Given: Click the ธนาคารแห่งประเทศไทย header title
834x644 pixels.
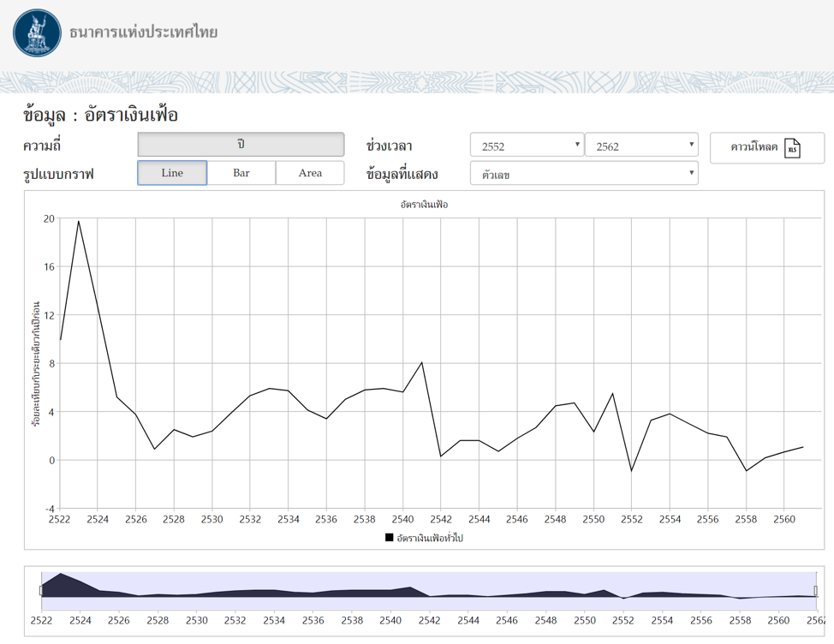Looking at the screenshot, I should pyautogui.click(x=143, y=33).
